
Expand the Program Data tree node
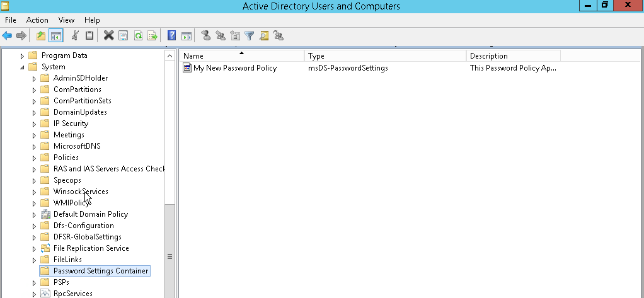[23, 56]
